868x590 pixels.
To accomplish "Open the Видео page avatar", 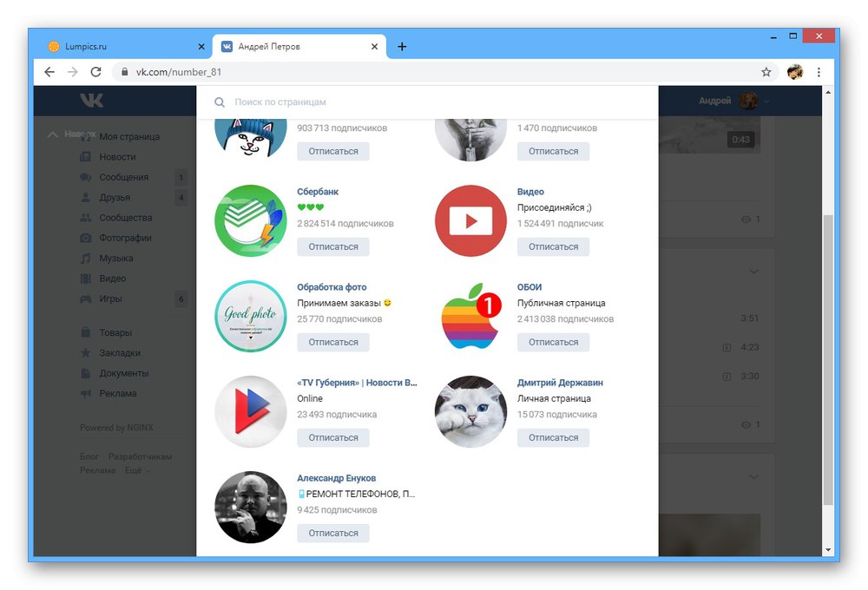I will click(470, 221).
